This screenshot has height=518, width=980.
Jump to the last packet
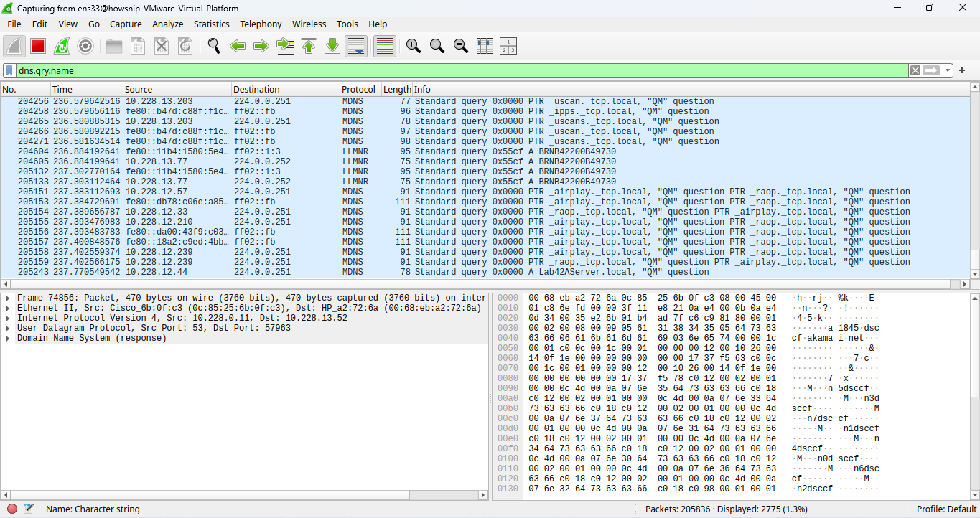[x=332, y=46]
